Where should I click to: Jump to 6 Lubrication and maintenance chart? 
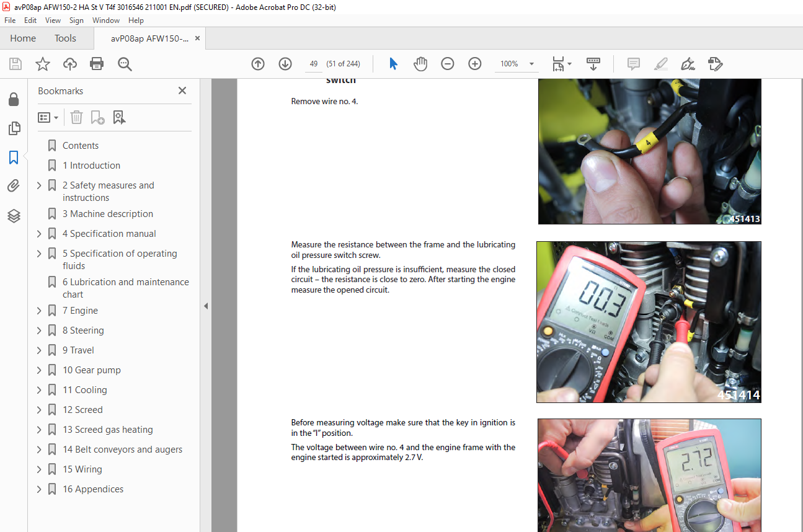point(126,288)
